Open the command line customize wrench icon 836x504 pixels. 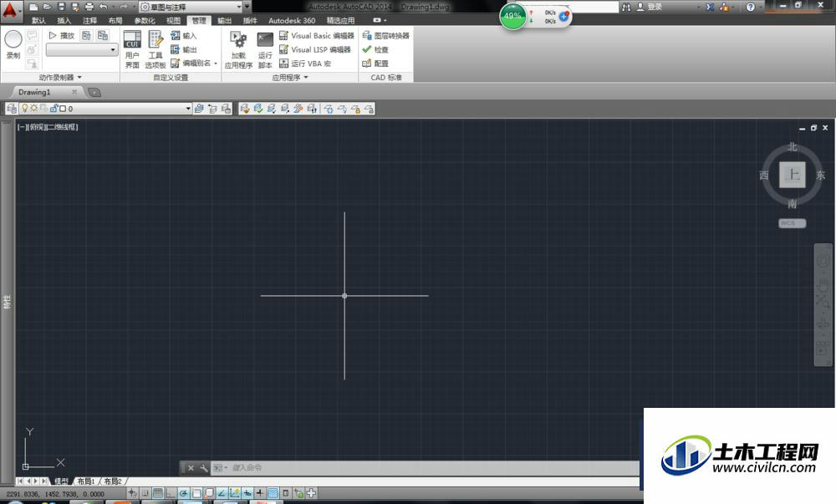[204, 468]
